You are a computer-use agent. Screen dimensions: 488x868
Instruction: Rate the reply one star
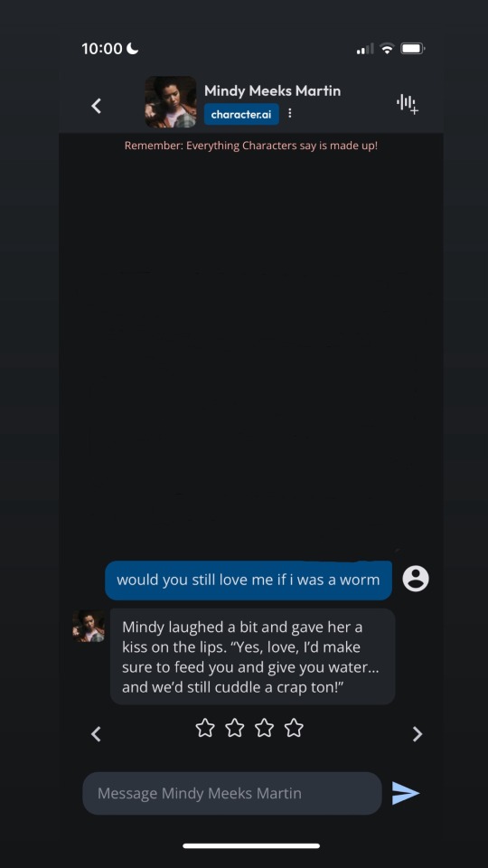point(205,727)
